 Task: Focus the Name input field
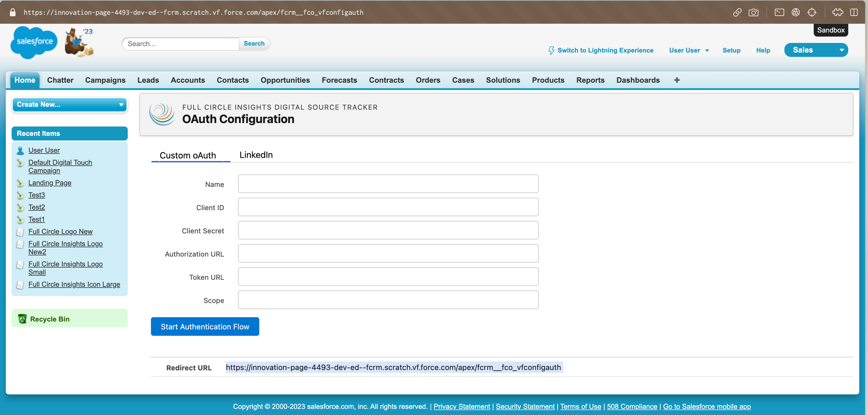(388, 184)
